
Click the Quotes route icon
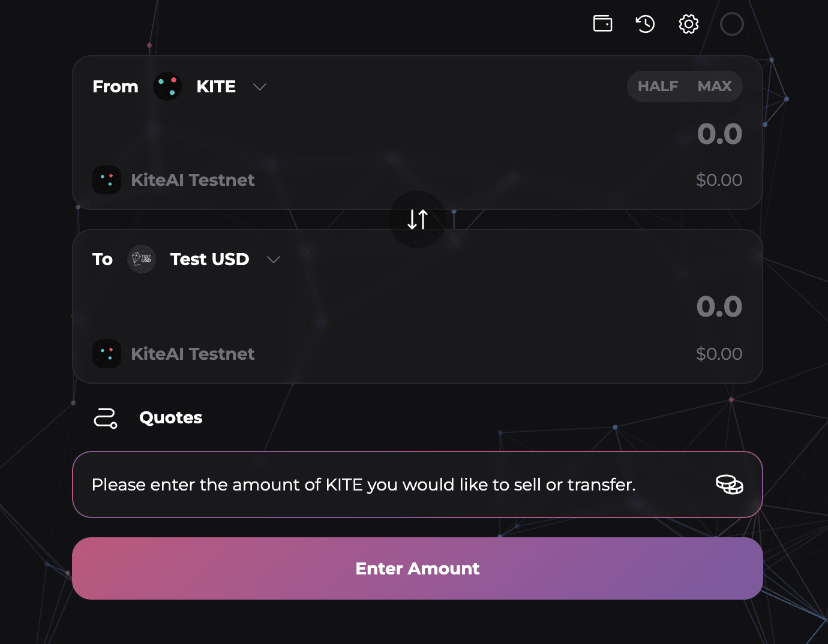[106, 418]
